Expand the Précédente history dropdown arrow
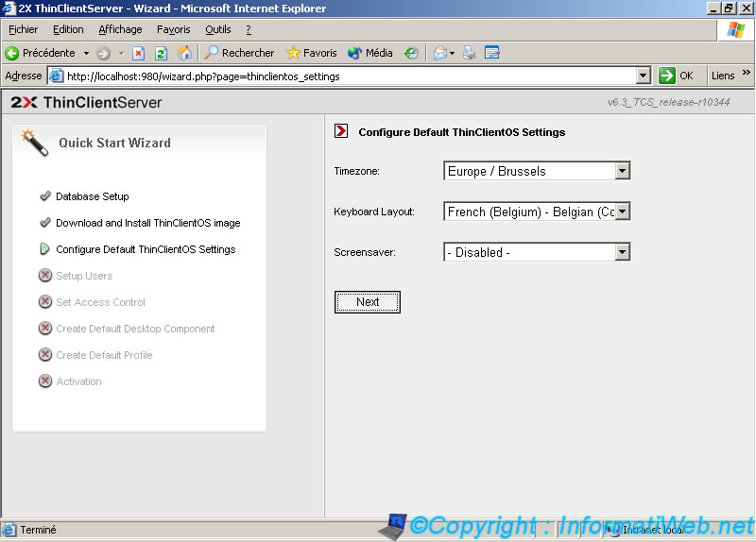Image resolution: width=756 pixels, height=542 pixels. pyautogui.click(x=86, y=53)
